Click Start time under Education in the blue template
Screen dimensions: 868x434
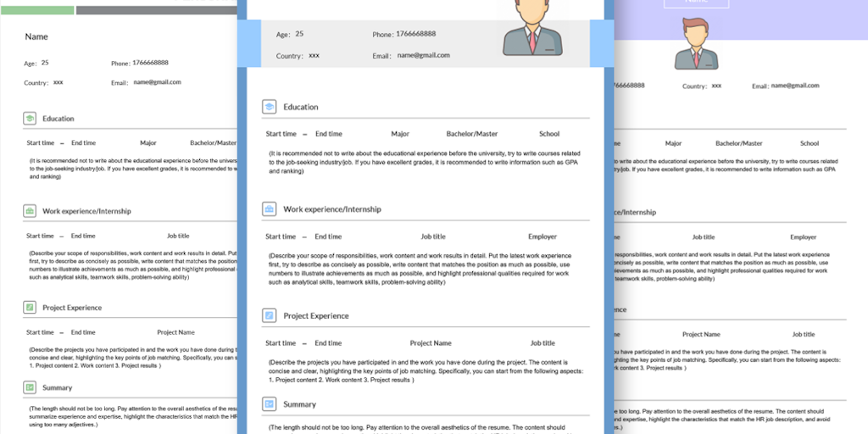click(x=281, y=134)
